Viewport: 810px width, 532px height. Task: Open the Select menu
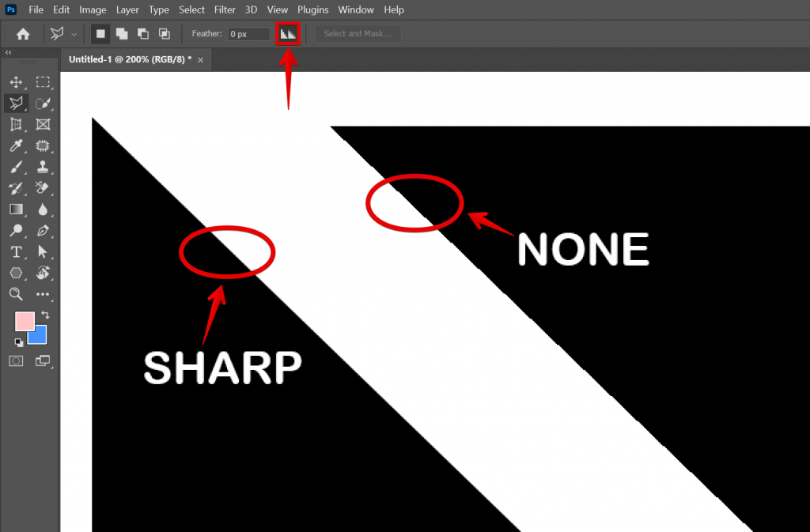191,9
